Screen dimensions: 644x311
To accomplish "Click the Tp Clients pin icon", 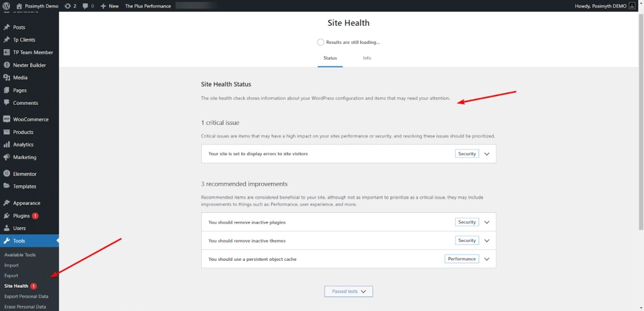I will pos(6,40).
